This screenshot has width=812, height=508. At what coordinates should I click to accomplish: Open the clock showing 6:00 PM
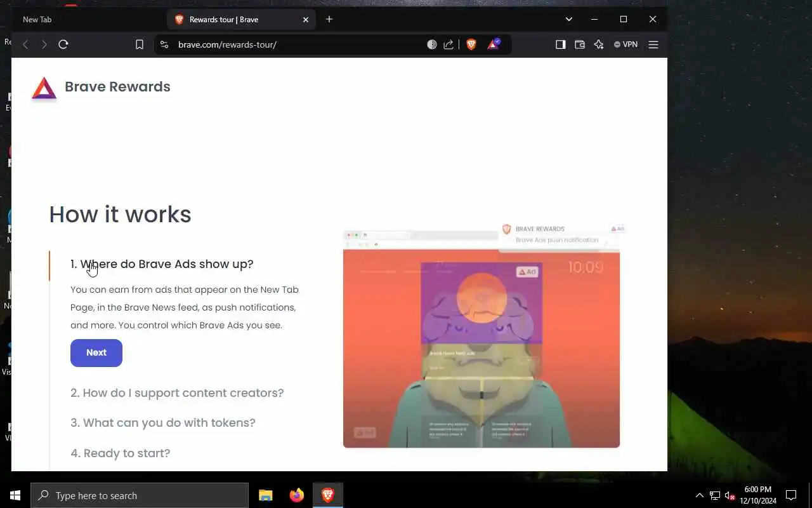coord(758,495)
